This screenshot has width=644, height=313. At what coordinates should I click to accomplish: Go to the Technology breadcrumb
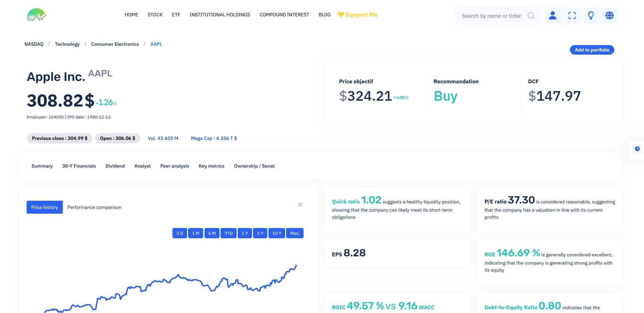pyautogui.click(x=67, y=44)
